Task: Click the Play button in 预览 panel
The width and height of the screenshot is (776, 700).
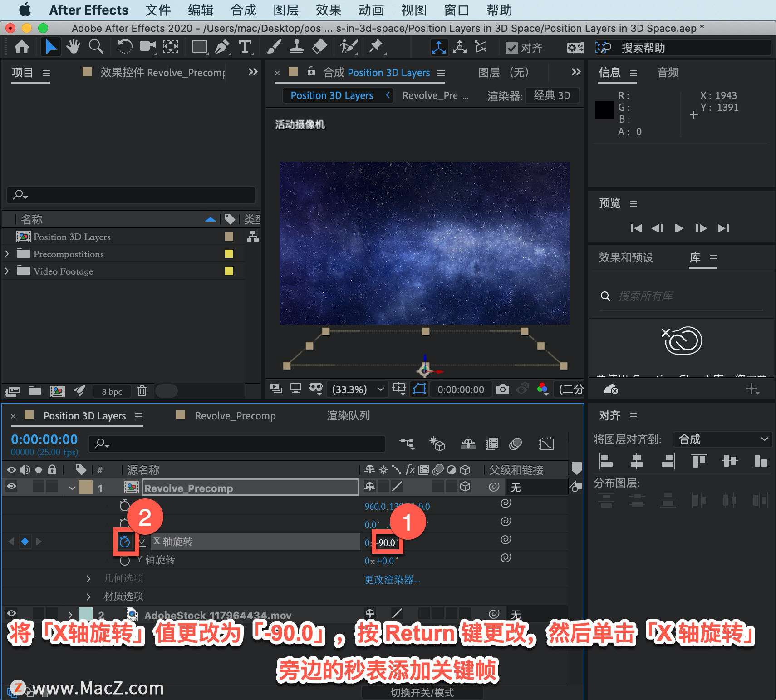Action: (x=679, y=228)
